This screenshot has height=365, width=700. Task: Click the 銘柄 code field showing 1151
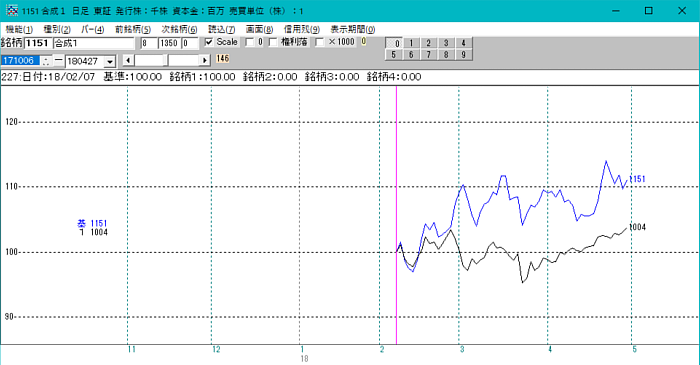click(x=38, y=43)
